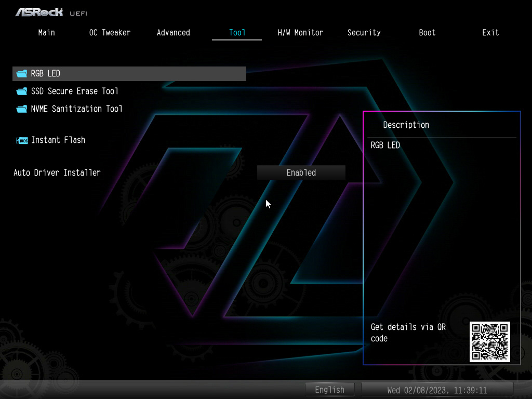This screenshot has width=532, height=399.
Task: Click the QR code in Description panel
Action: coord(489,342)
